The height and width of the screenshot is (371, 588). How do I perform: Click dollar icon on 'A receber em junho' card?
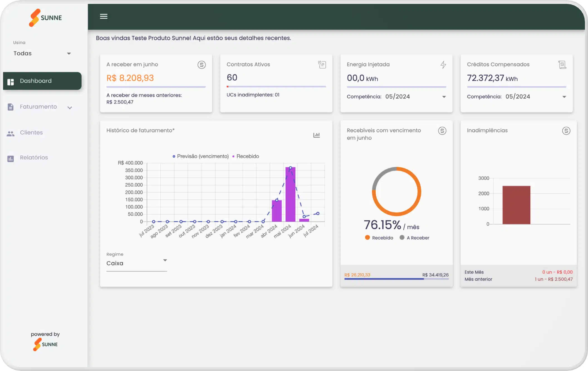tap(202, 65)
